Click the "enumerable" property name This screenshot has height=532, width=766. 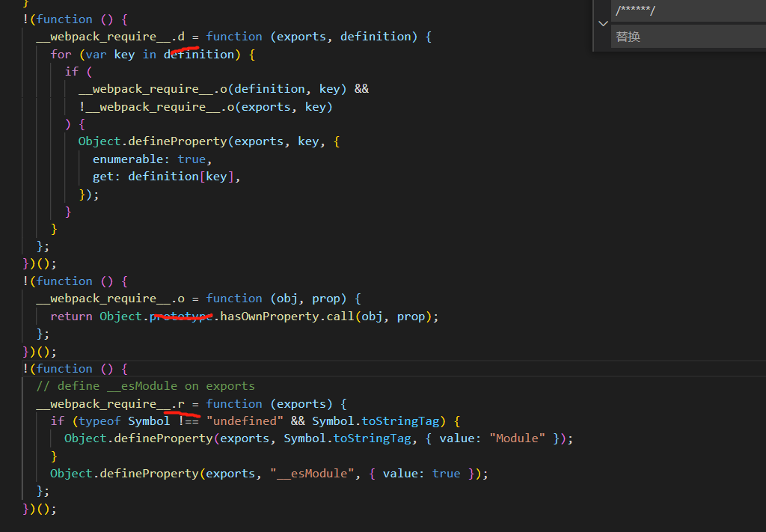tap(129, 159)
